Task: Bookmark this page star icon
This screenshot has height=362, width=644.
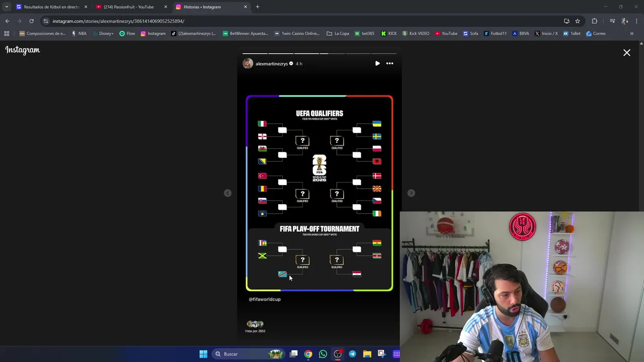Action: 578,21
